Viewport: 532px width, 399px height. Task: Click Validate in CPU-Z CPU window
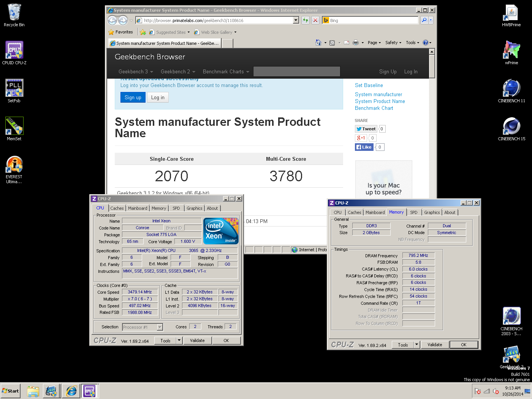tap(197, 340)
